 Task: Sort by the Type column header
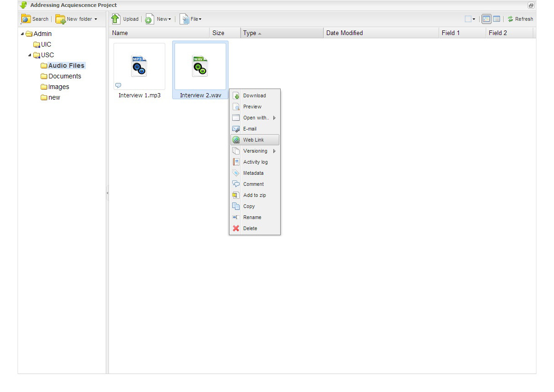(282, 33)
